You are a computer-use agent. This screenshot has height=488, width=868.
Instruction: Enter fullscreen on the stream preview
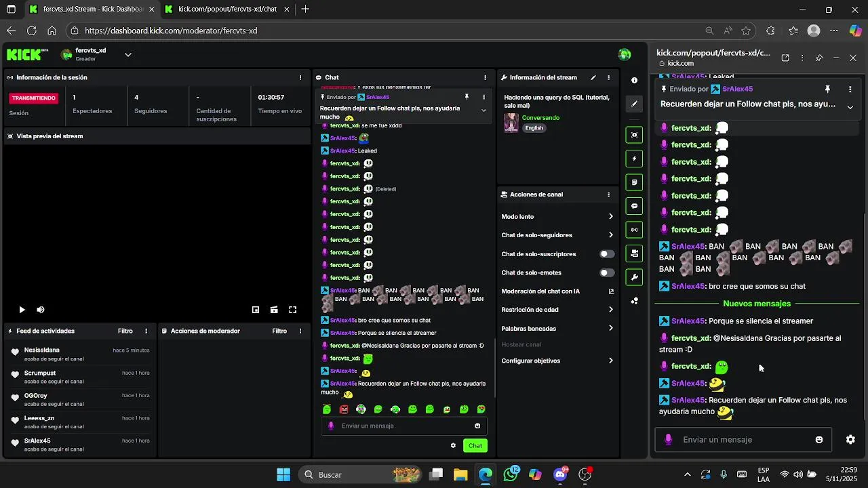[293, 310]
